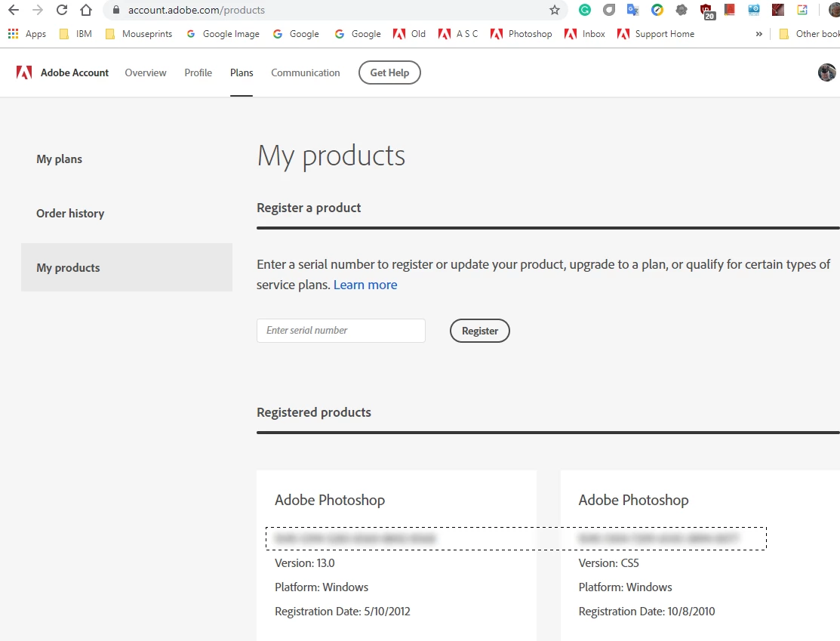Click the grey leaf-shaped extension icon
The width and height of the screenshot is (840, 641).
608,10
